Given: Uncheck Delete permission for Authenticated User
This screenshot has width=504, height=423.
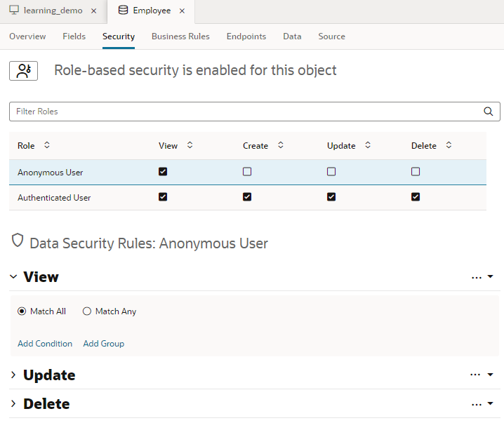Looking at the screenshot, I should 416,197.
